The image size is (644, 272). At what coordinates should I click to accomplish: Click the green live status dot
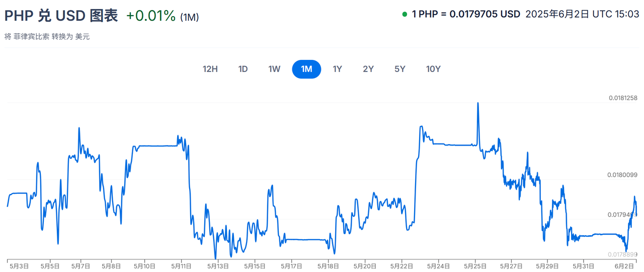[x=405, y=15]
